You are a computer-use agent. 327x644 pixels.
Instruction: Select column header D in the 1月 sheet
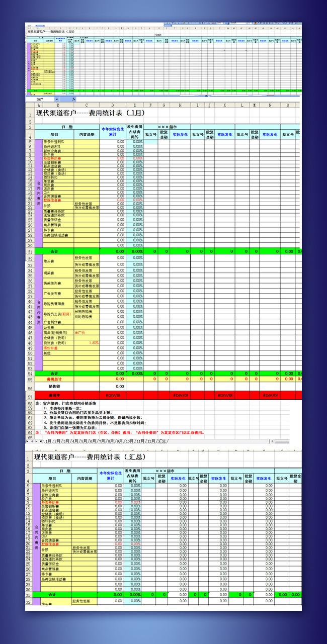click(x=112, y=106)
